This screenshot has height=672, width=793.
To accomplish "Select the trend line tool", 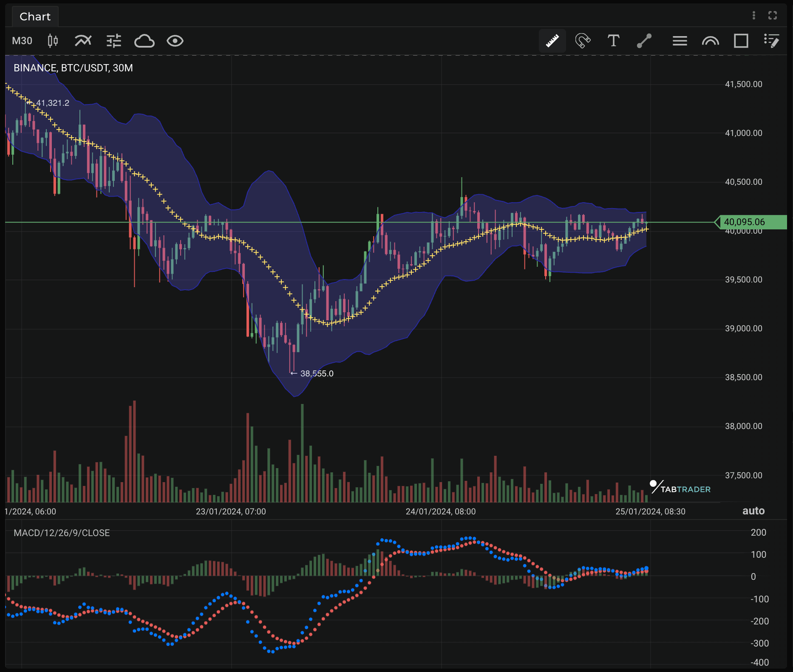I will (644, 41).
